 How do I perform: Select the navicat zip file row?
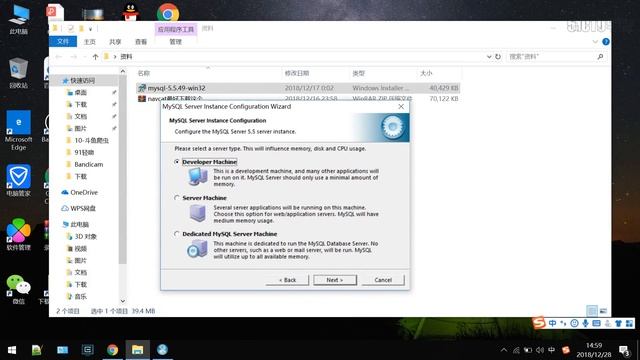click(298, 98)
